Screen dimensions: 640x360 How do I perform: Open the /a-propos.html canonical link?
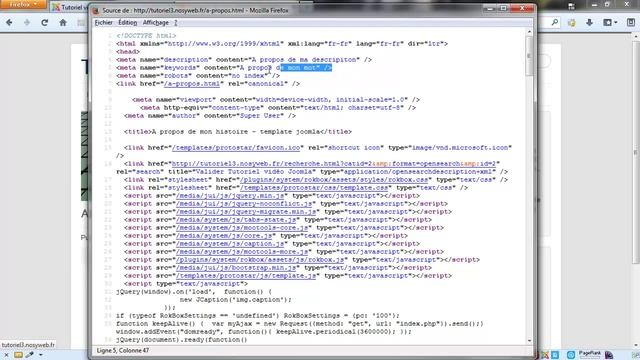tap(192, 84)
